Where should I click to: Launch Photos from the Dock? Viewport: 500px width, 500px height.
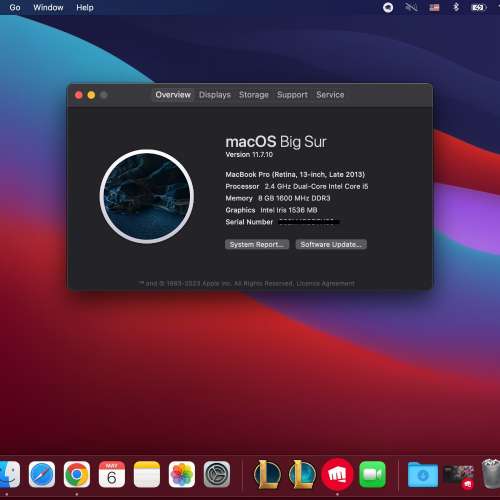pos(182,474)
